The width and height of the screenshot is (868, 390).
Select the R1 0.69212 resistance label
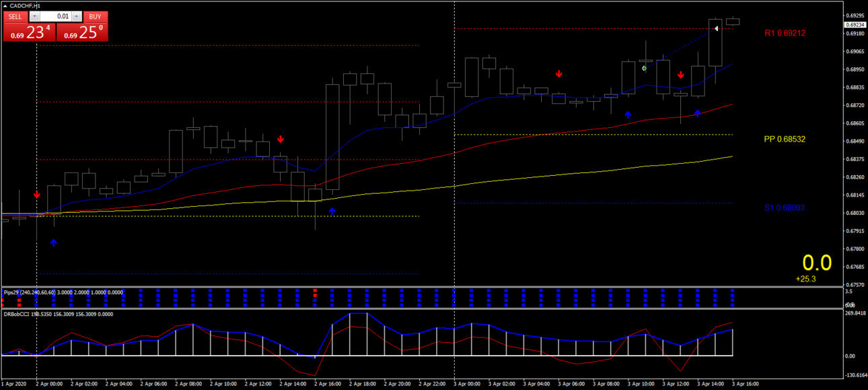[785, 33]
